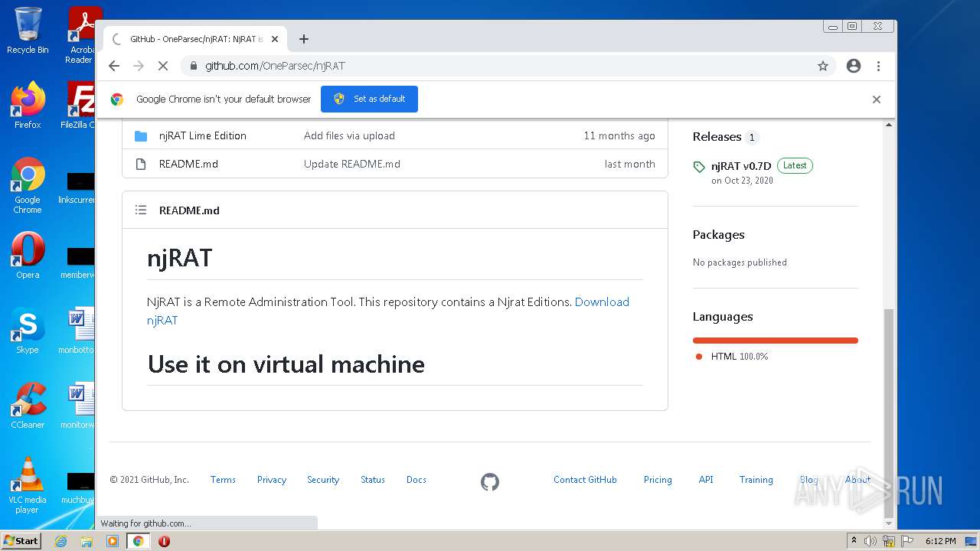Open the 'Add files via upload' commit

pos(349,135)
